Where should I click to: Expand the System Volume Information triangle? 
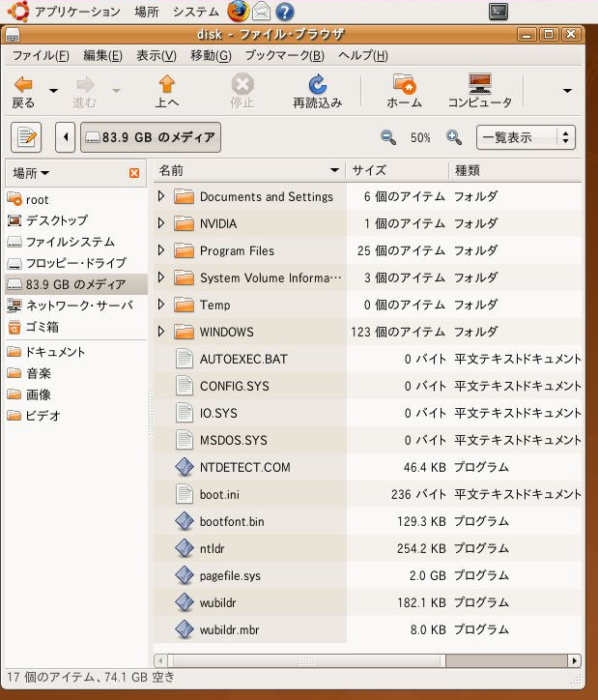[161, 277]
